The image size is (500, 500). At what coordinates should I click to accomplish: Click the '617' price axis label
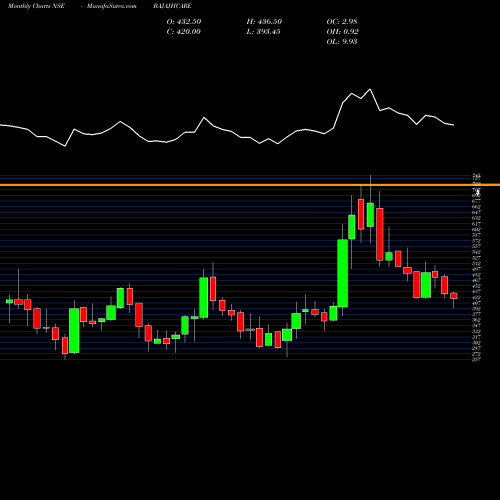point(476,224)
